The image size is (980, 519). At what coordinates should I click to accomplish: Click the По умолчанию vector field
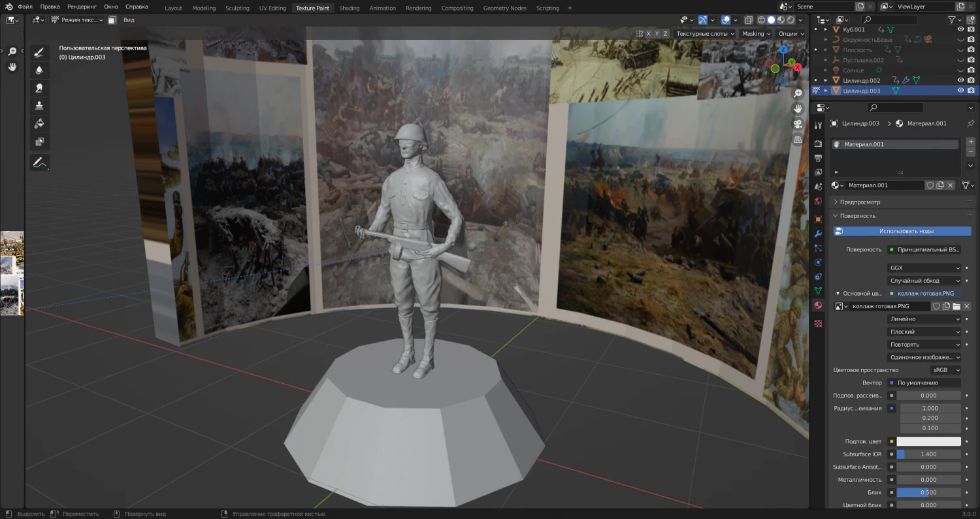tap(924, 383)
